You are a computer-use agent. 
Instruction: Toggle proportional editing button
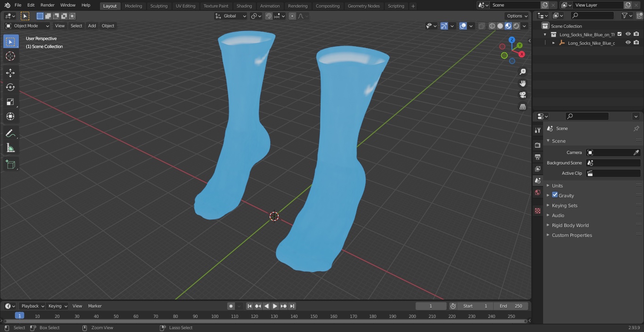[292, 16]
